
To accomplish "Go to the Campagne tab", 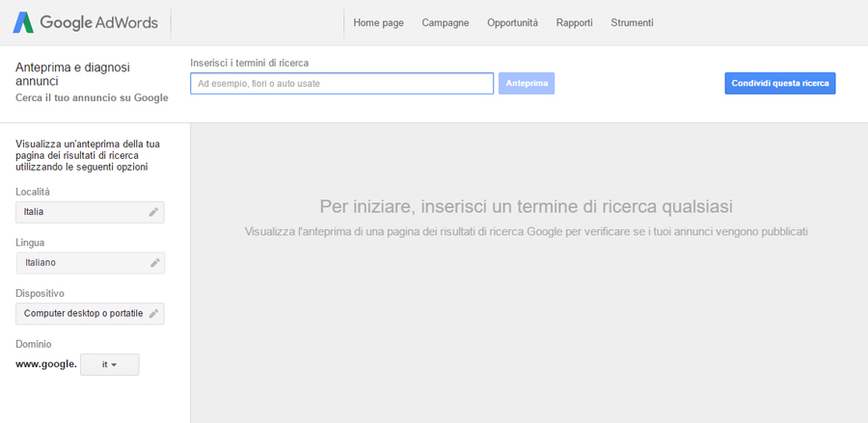I will coord(445,23).
